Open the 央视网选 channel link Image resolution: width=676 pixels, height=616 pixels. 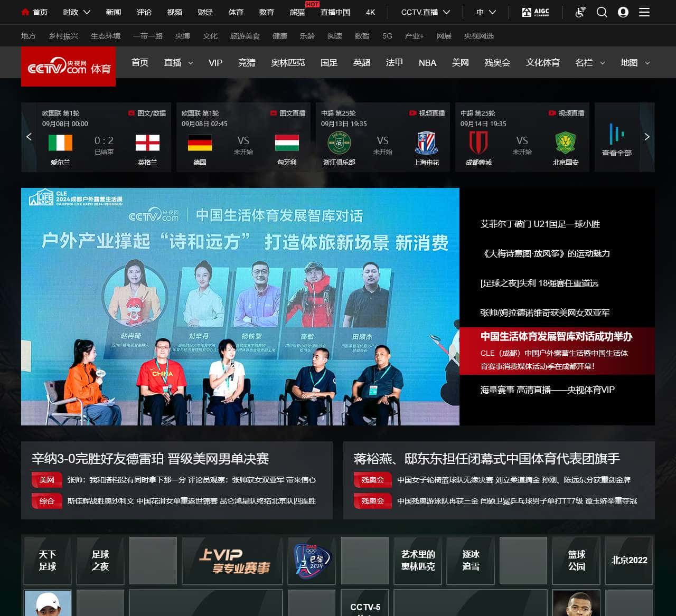pos(479,36)
